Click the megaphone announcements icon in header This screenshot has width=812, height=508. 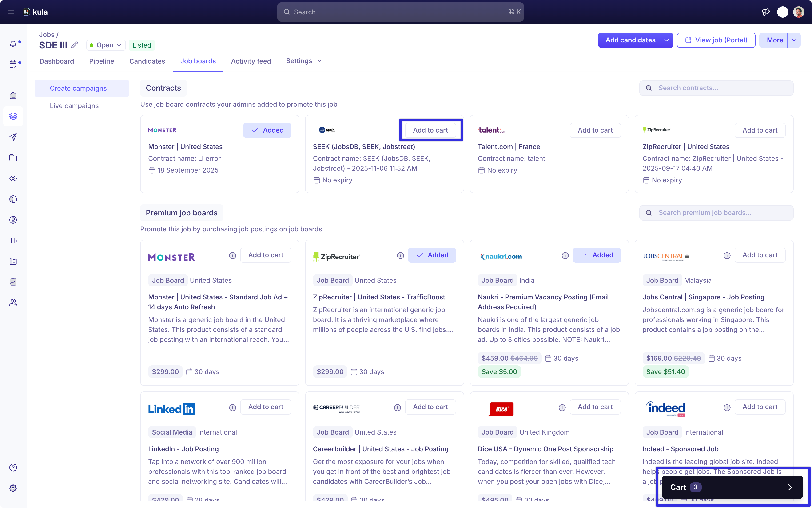coord(766,12)
